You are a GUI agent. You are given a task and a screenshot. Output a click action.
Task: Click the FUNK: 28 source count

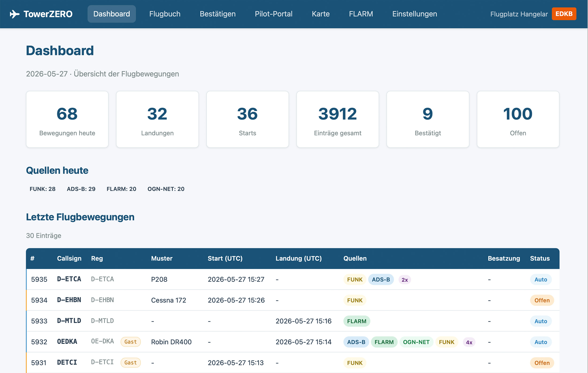click(42, 189)
